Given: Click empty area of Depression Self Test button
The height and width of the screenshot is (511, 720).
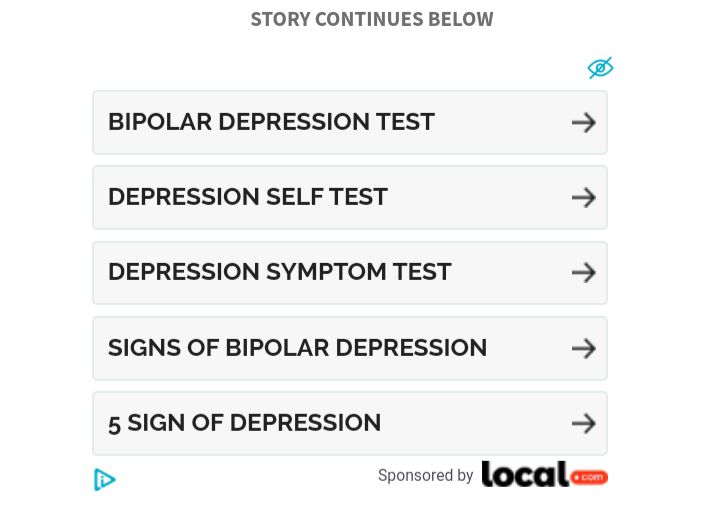Looking at the screenshot, I should [480, 198].
